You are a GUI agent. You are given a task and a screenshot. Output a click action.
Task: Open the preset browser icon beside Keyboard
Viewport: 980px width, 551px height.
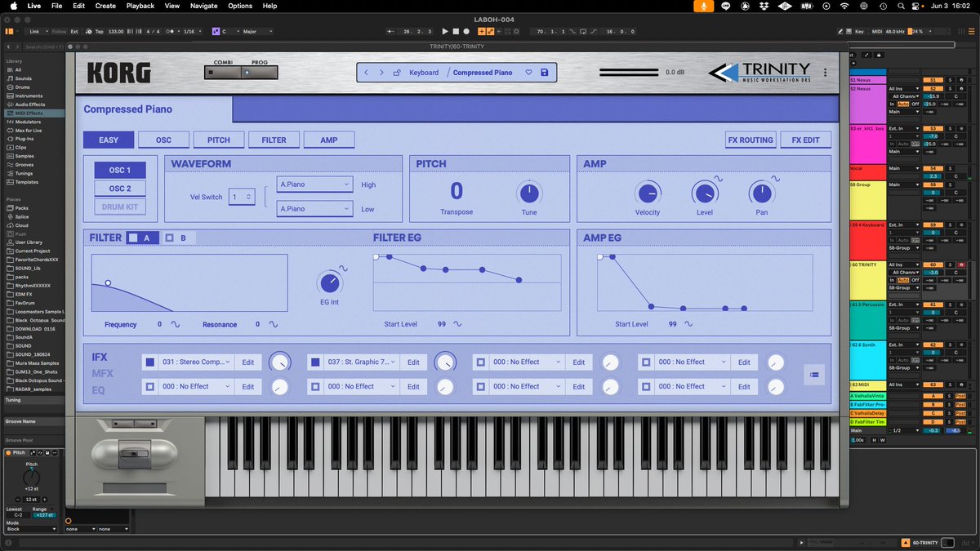click(x=397, y=73)
